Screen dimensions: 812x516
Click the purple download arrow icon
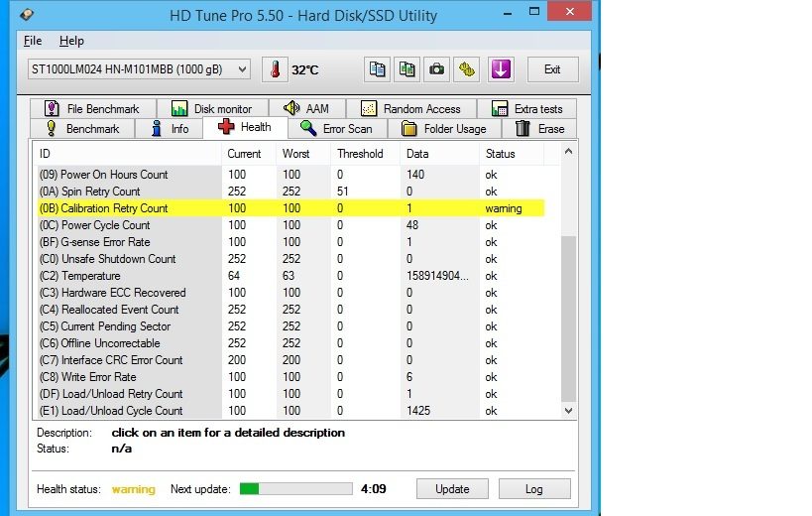[x=501, y=68]
